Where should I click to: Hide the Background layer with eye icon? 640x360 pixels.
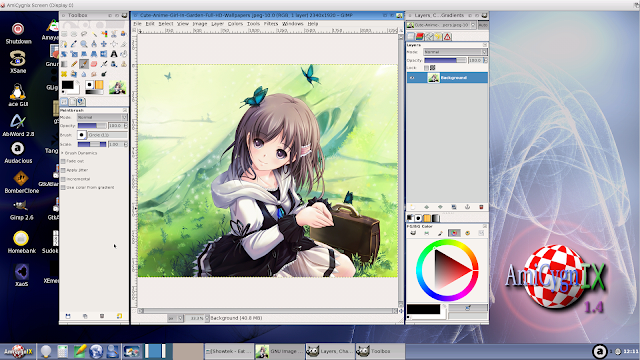pyautogui.click(x=412, y=78)
